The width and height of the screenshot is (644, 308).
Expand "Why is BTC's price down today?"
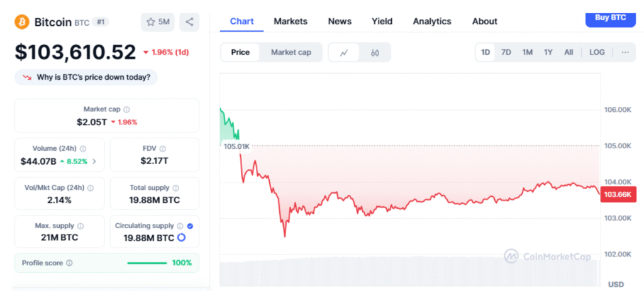[x=86, y=77]
